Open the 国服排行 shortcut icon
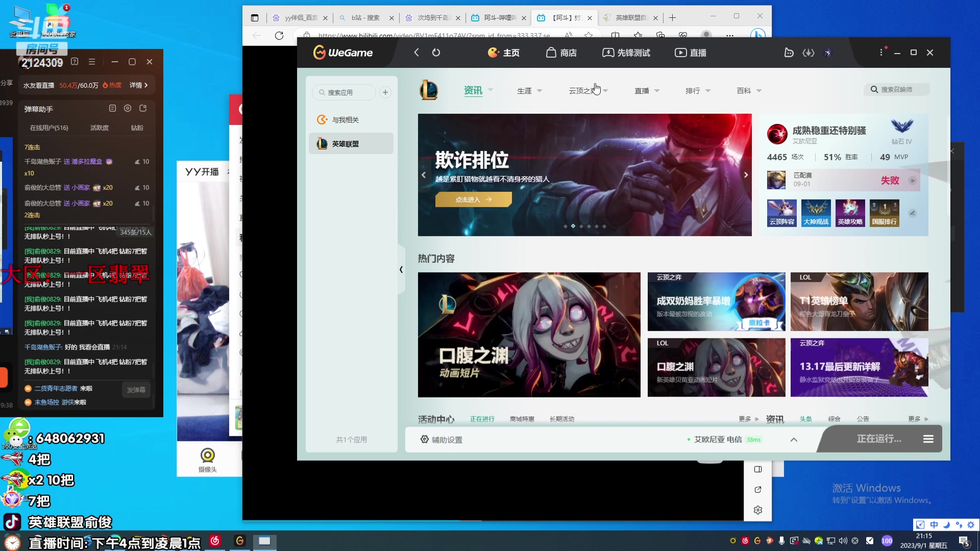 point(884,213)
